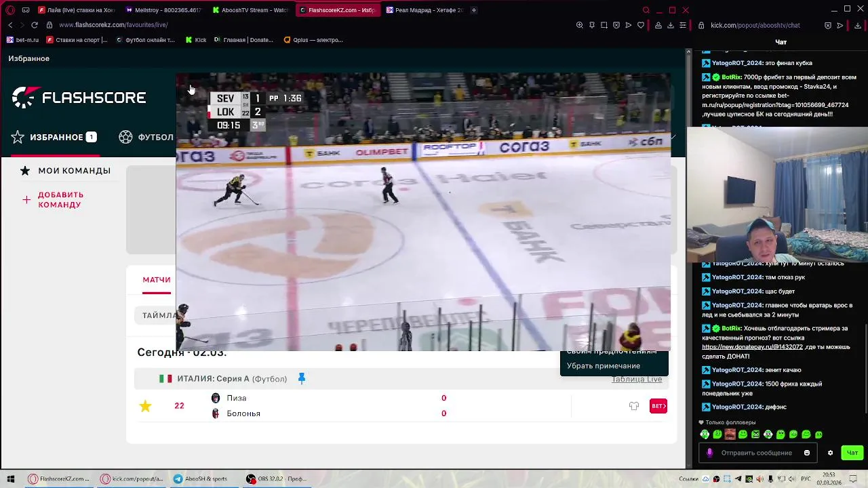Insert the first green emote in the row
The image size is (868, 488).
tap(705, 434)
